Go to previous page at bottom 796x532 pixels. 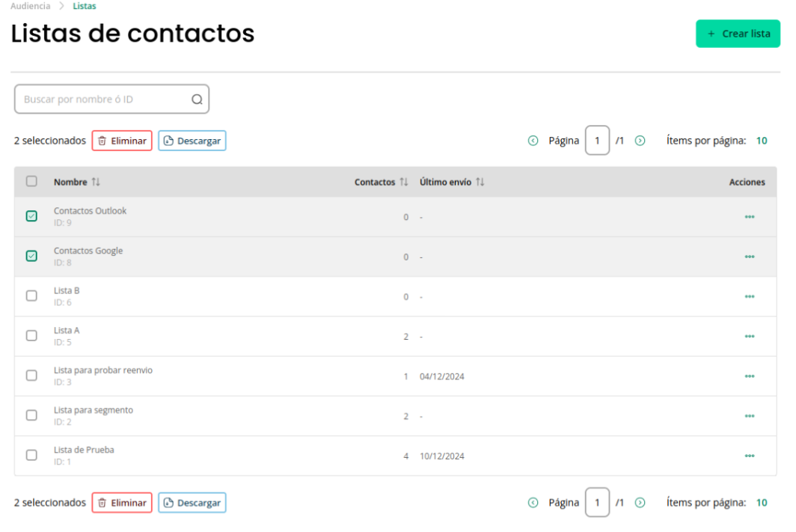point(533,503)
